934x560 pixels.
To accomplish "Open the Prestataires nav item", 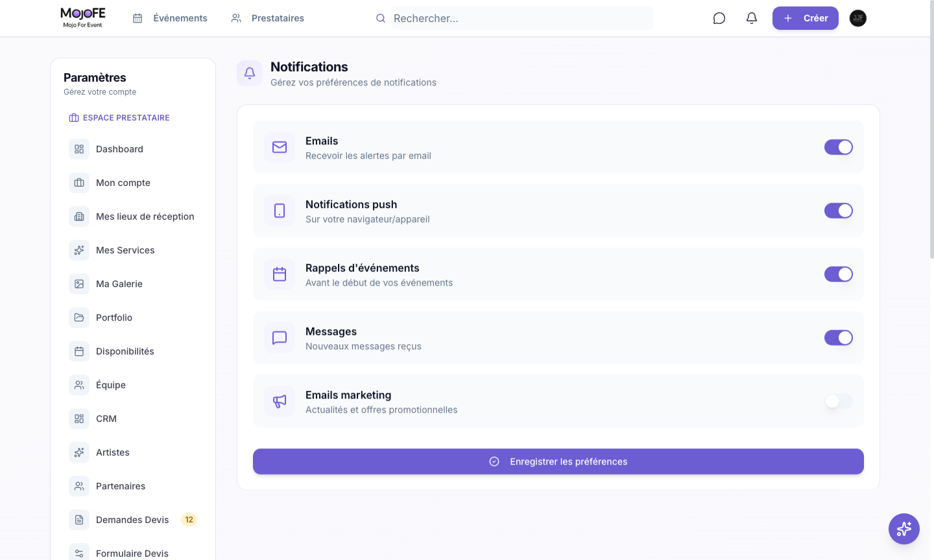I will pyautogui.click(x=267, y=18).
